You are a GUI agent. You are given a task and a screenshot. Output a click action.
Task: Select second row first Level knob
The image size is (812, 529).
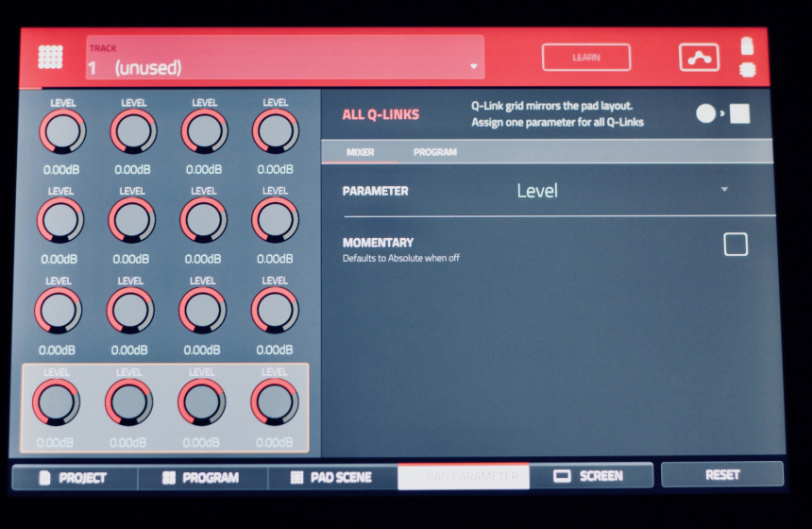point(60,220)
